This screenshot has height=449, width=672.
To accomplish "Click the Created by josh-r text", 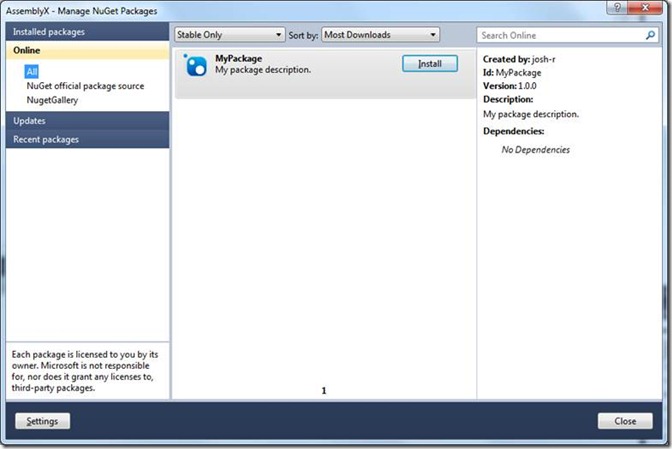I will (519, 59).
